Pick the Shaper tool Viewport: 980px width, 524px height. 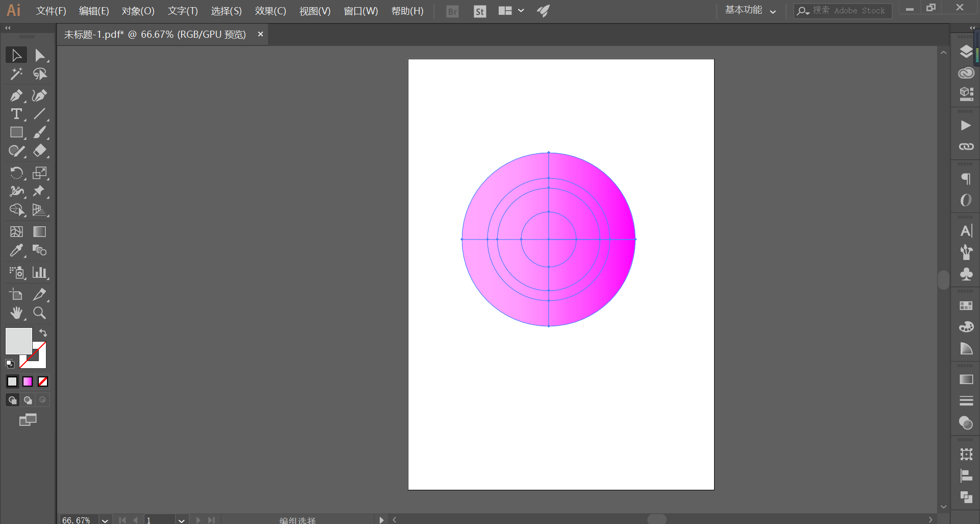(x=16, y=151)
